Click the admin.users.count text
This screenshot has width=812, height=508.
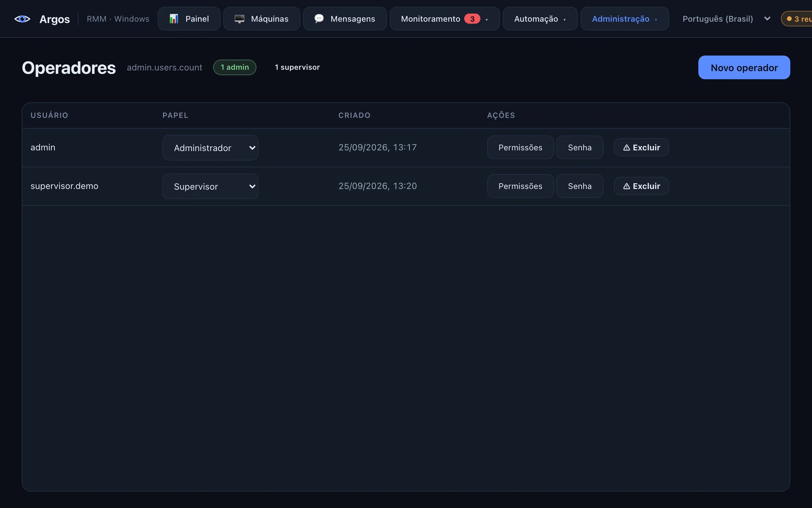point(164,67)
